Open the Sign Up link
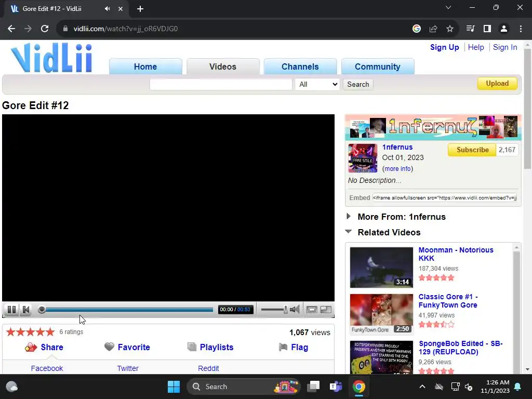Viewport: 532px width, 399px height. (445, 47)
